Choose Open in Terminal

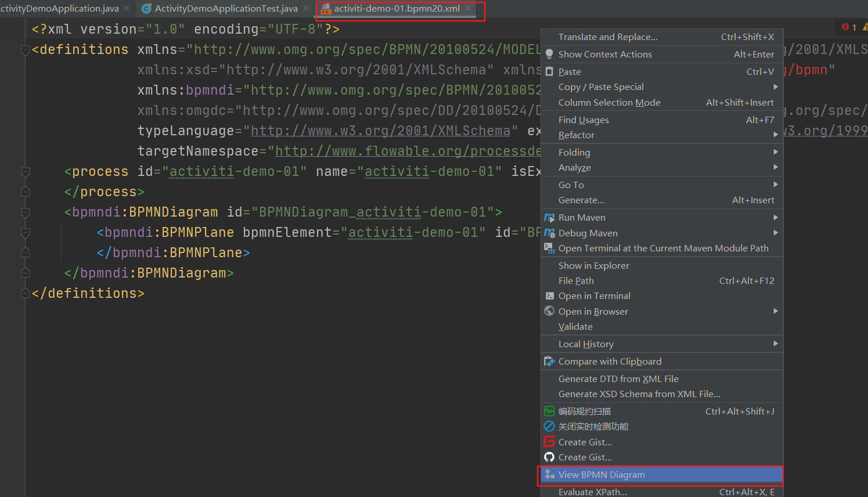coord(662,296)
